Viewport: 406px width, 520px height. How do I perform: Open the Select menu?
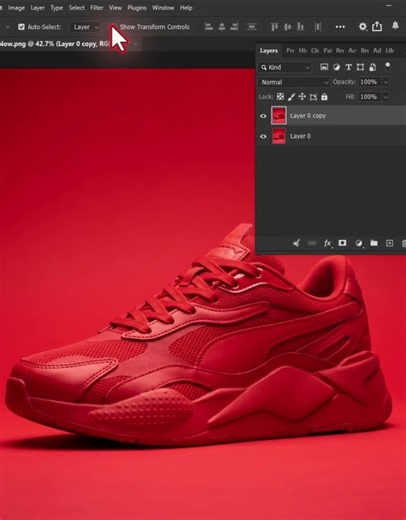[76, 8]
